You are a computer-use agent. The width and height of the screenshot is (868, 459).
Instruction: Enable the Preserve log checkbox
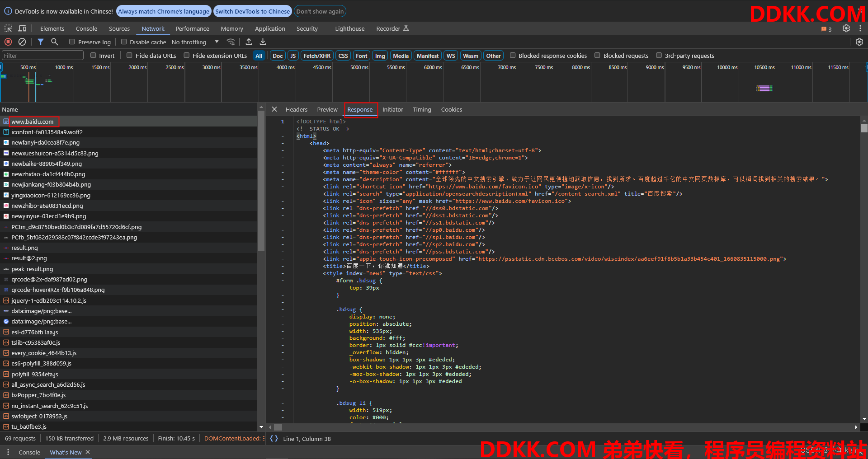click(x=72, y=42)
